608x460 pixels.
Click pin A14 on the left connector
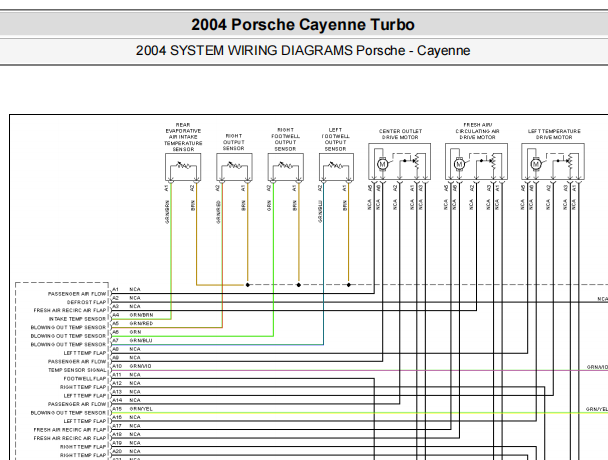click(x=117, y=400)
